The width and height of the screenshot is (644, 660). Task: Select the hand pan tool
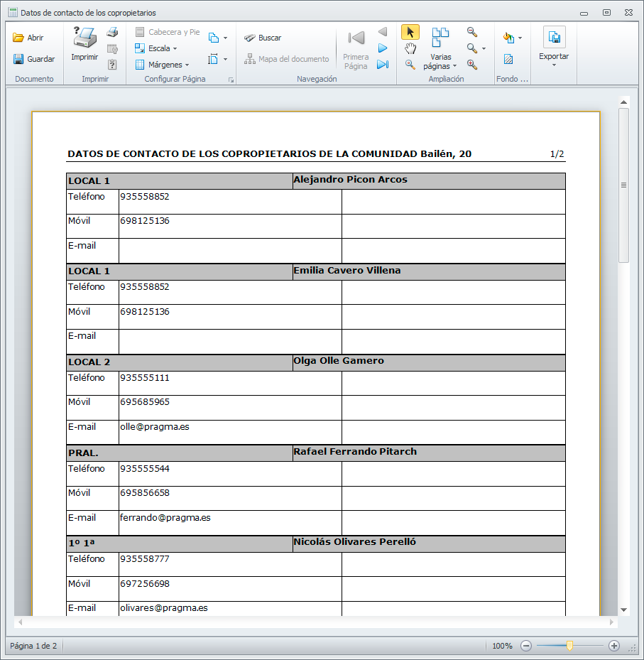(410, 48)
